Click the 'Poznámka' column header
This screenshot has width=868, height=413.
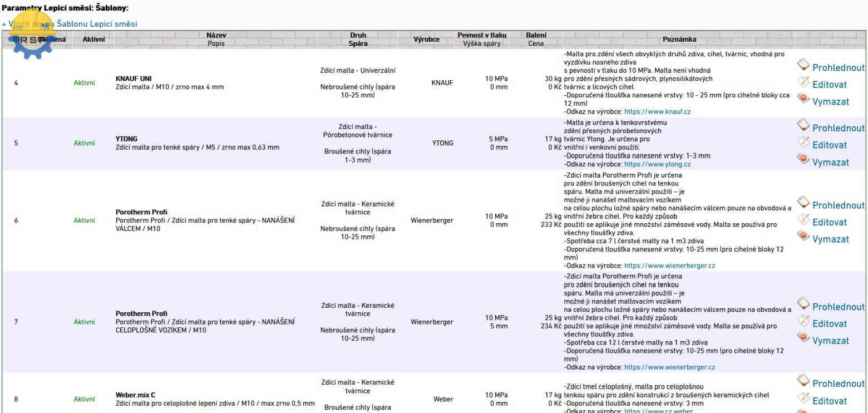pos(679,40)
